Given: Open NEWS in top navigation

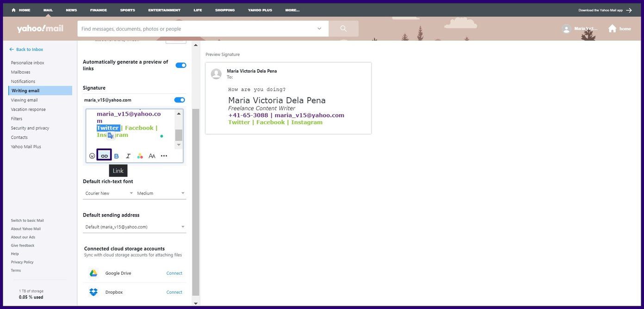Looking at the screenshot, I should [x=71, y=10].
